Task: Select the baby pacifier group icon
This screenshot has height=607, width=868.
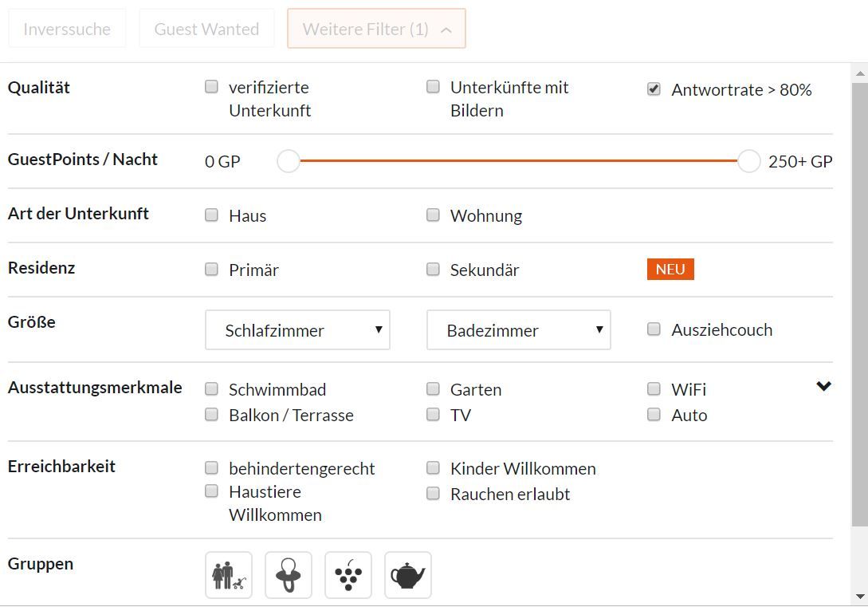Action: pyautogui.click(x=289, y=575)
